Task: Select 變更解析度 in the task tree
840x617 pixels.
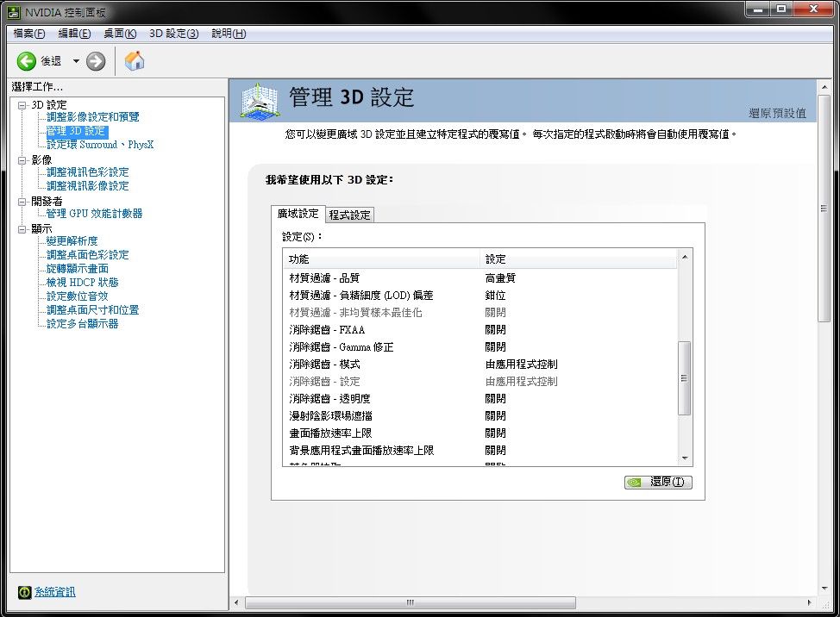Action: pos(72,240)
